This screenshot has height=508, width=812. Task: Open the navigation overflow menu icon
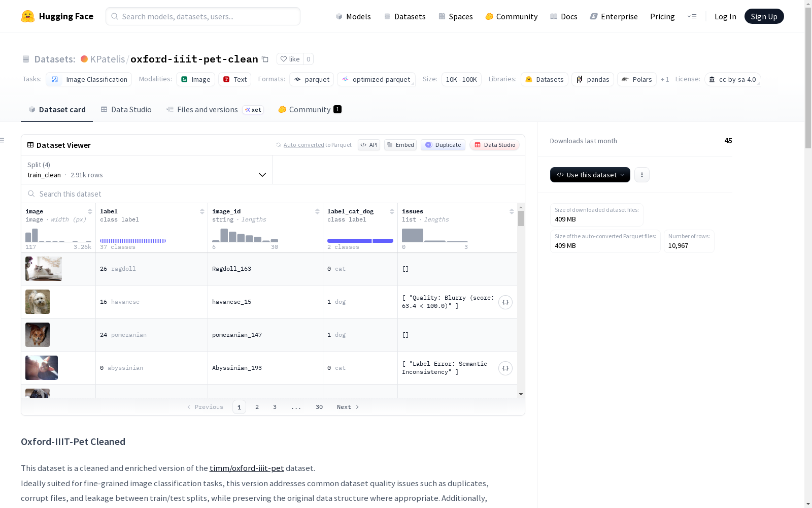(x=692, y=16)
